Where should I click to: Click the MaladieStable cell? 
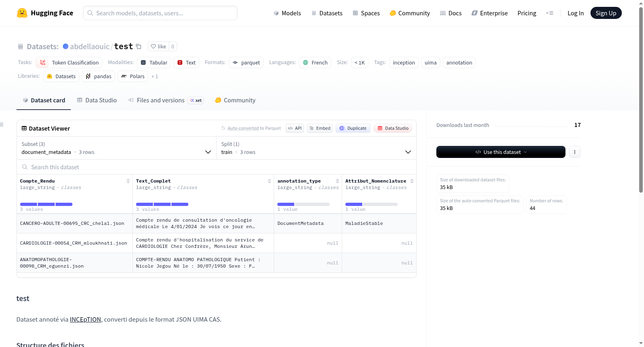[x=379, y=223]
